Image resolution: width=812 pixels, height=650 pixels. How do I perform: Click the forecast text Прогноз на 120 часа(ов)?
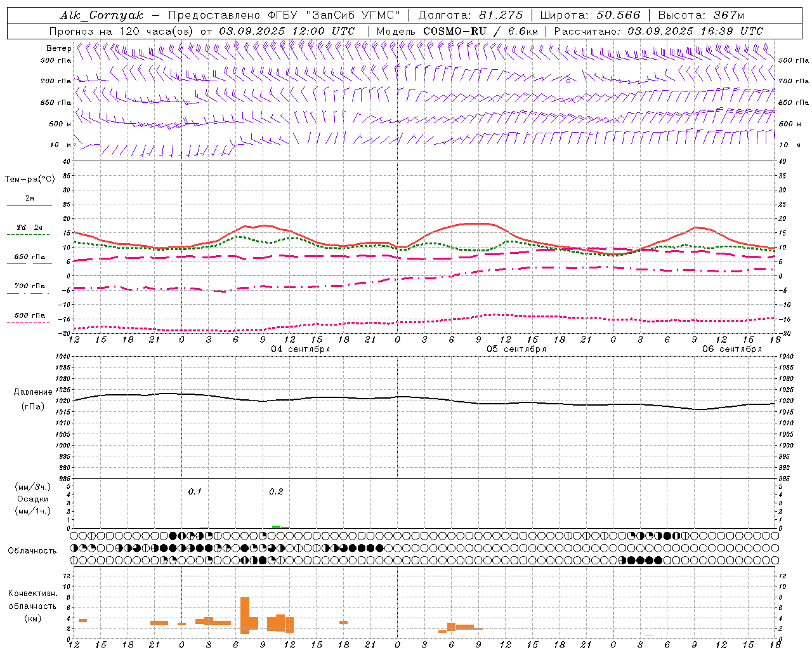click(x=122, y=31)
